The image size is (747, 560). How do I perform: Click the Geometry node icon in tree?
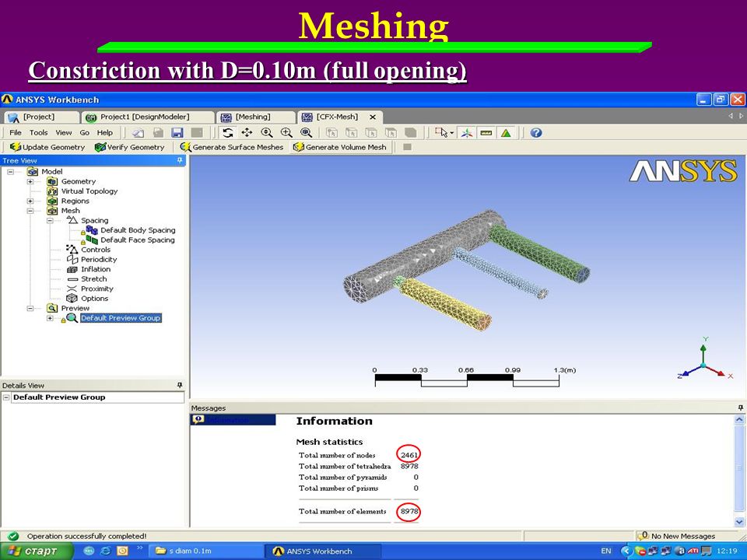(x=52, y=181)
